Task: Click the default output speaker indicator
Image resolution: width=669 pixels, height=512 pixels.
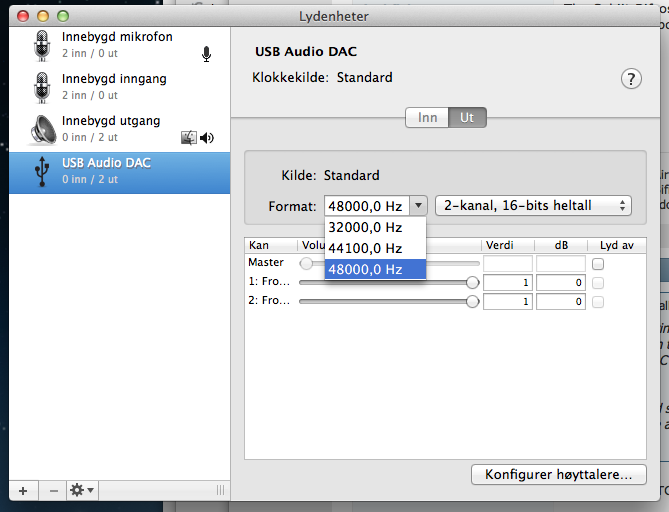Action: coord(207,137)
